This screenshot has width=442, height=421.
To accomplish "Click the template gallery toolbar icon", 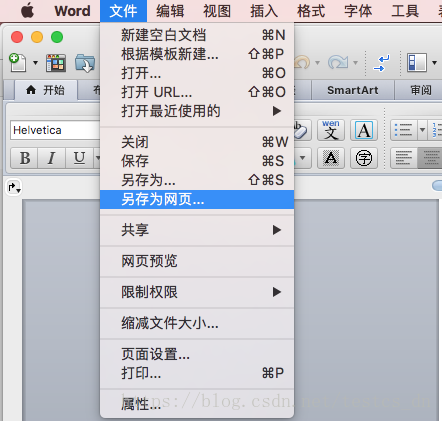I will [x=56, y=63].
